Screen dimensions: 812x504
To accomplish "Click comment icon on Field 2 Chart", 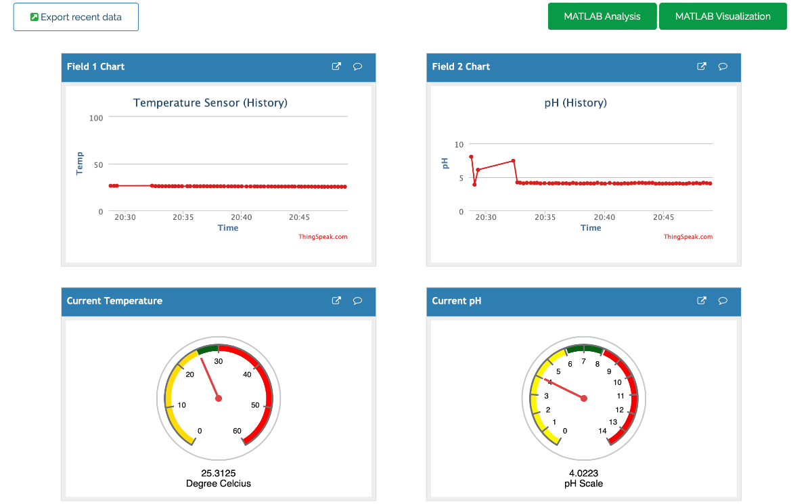I will (x=723, y=66).
